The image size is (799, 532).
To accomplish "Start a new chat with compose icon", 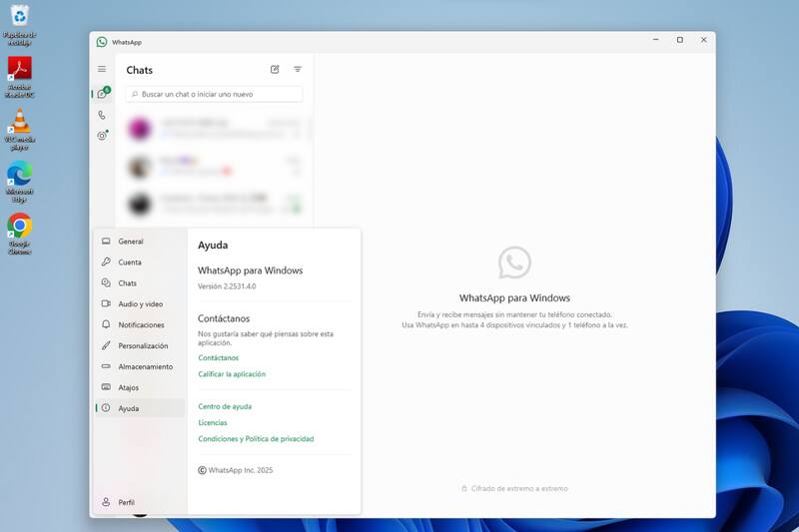I will coord(275,70).
